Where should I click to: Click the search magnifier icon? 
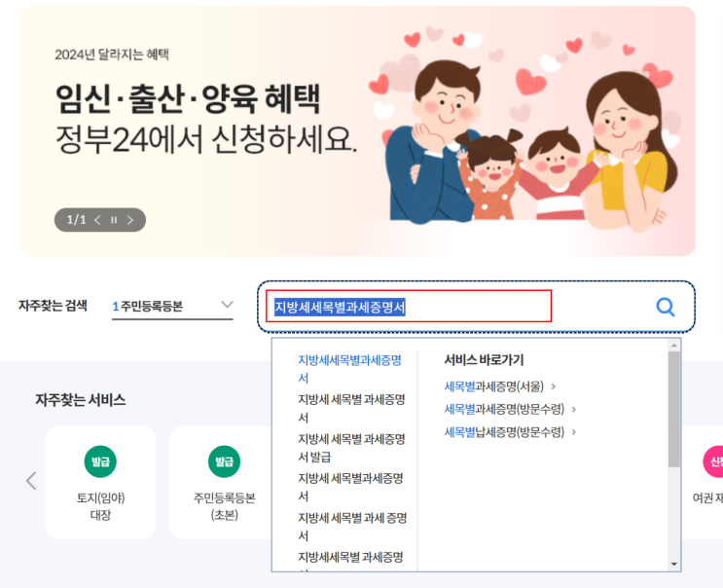(x=666, y=308)
